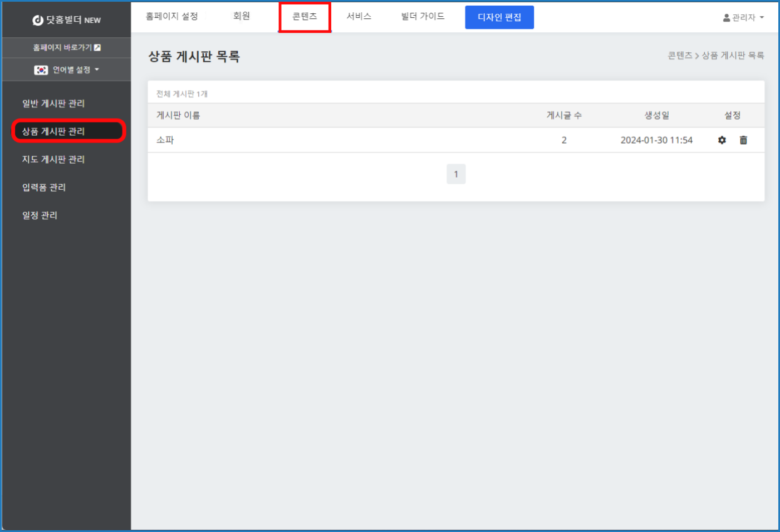Click external link icon beside 홈페이지 바로가기
Screen dimensions: 780x532
coord(97,48)
